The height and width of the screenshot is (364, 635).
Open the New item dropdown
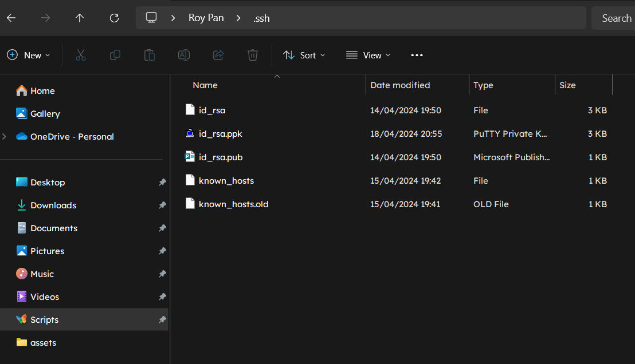tap(29, 55)
